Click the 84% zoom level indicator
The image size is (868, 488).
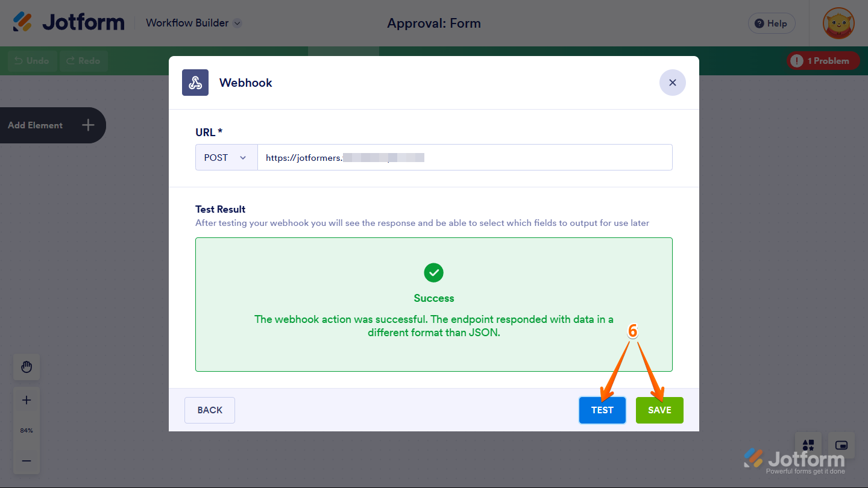coord(26,430)
